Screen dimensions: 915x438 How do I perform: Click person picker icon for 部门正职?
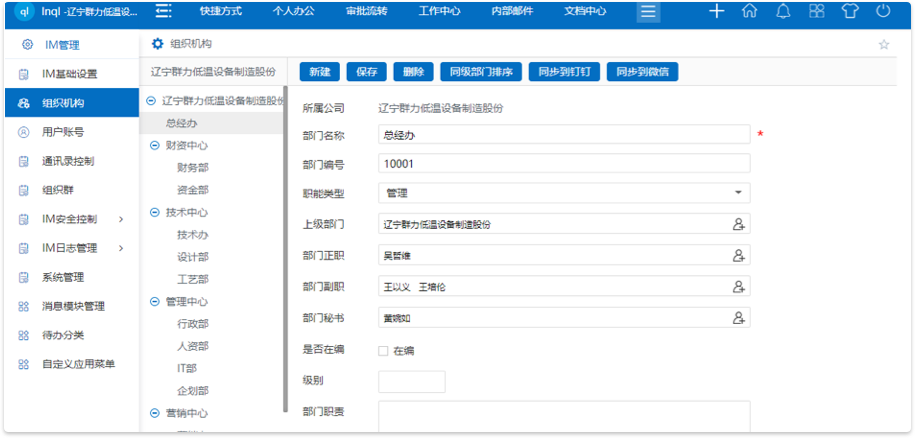739,256
